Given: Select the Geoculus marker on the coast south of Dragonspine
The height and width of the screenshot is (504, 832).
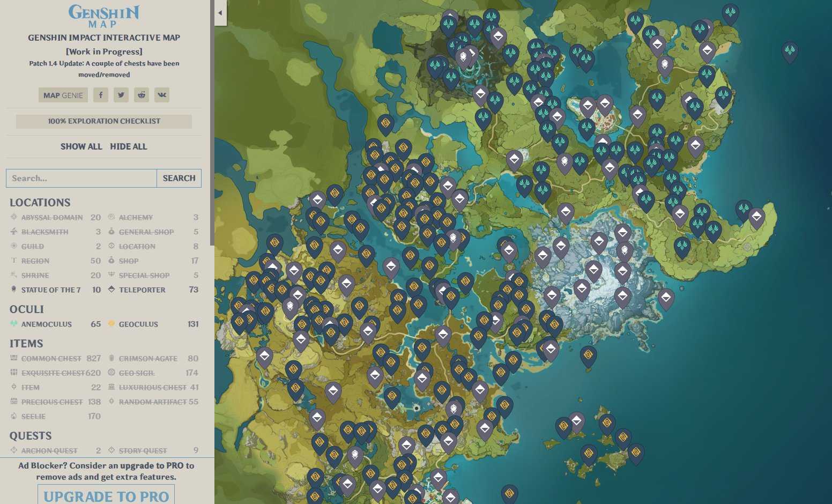Looking at the screenshot, I should point(588,355).
